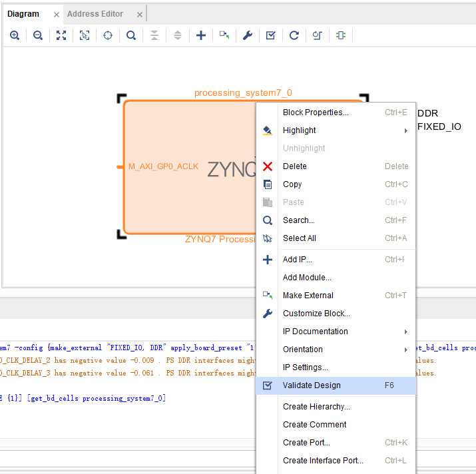Choose Make External from context menu
Image resolution: width=476 pixels, height=474 pixels.
[336, 296]
